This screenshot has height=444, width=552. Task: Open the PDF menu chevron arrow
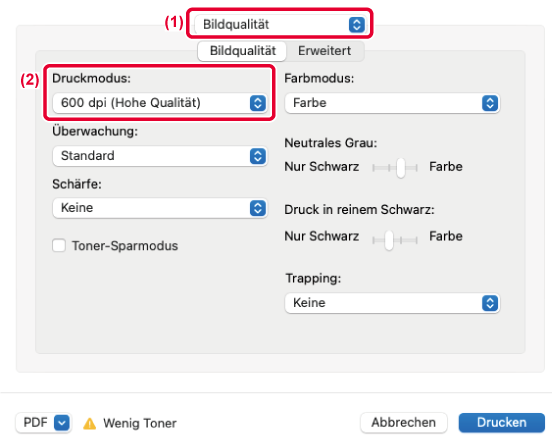point(62,423)
